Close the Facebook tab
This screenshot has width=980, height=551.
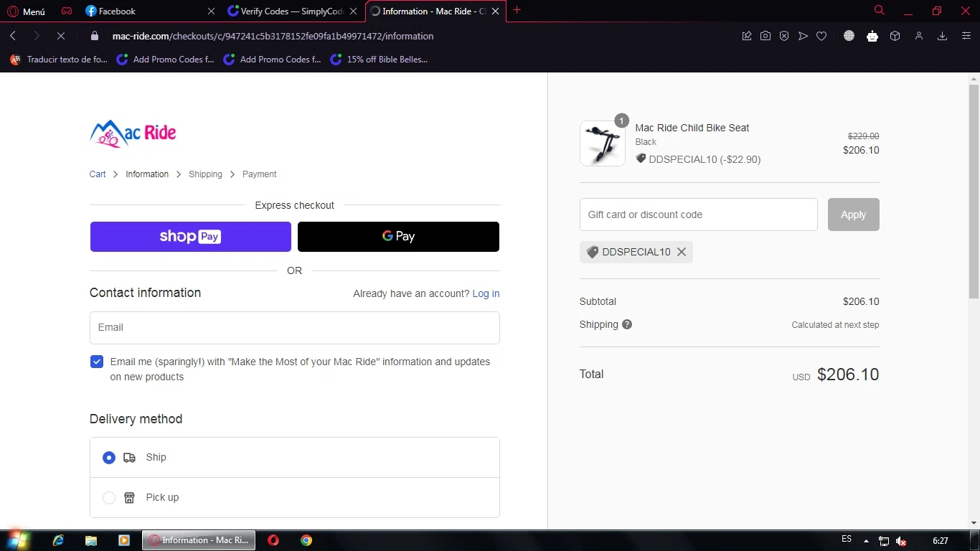point(211,11)
